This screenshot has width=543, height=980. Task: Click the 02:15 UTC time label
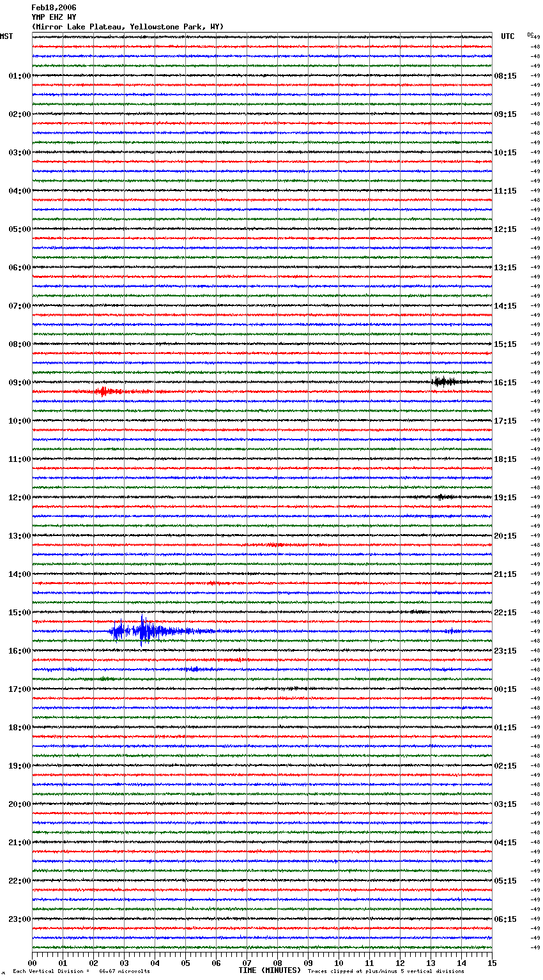[x=505, y=766]
